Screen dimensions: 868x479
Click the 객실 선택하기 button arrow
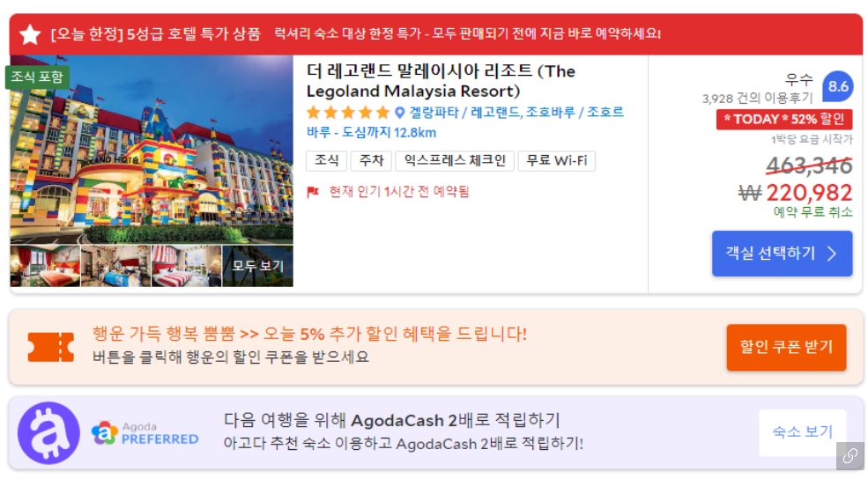(x=832, y=254)
